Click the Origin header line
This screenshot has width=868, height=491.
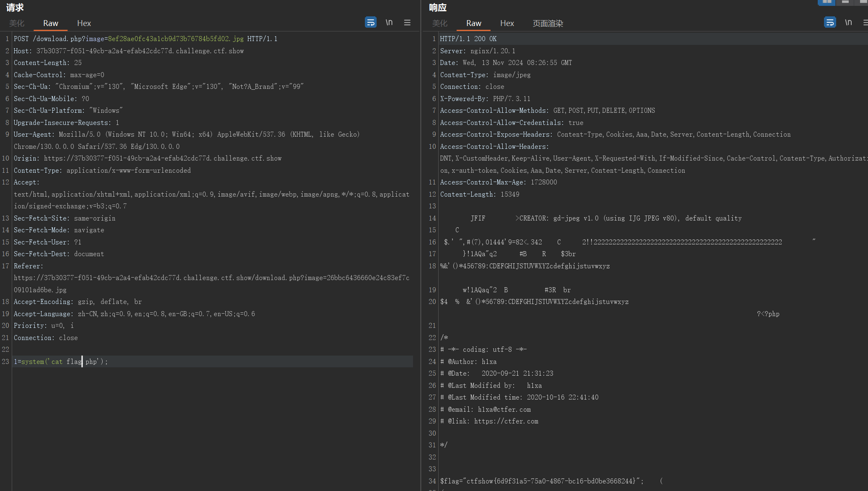click(147, 158)
